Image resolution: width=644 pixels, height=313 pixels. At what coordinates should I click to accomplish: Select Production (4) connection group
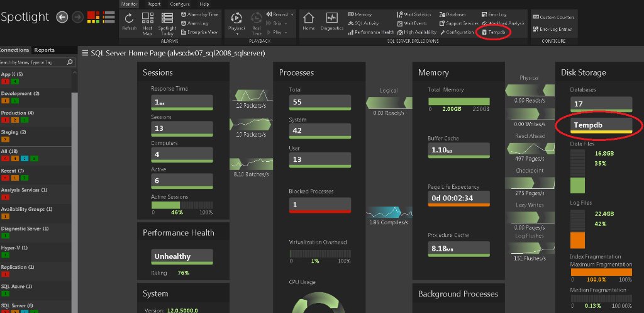18,113
